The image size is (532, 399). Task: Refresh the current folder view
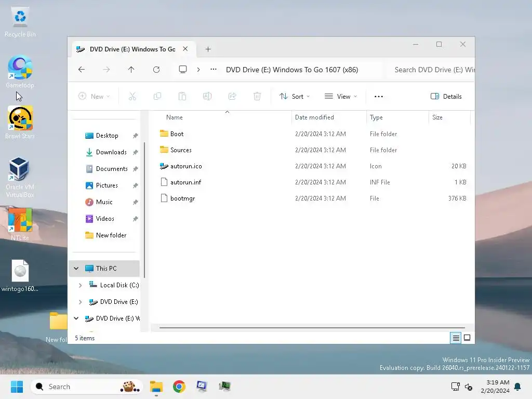click(x=156, y=70)
